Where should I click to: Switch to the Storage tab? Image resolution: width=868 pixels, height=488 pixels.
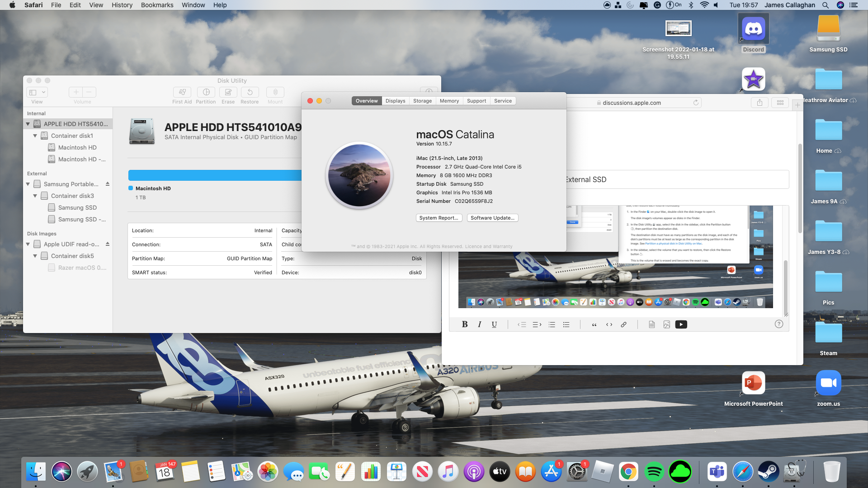pos(422,101)
